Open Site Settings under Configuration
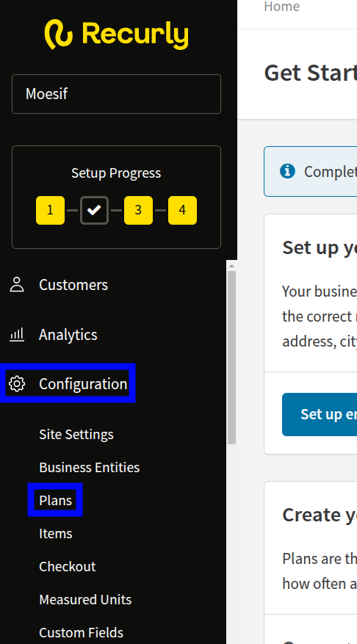Image resolution: width=357 pixels, height=644 pixels. (x=76, y=434)
